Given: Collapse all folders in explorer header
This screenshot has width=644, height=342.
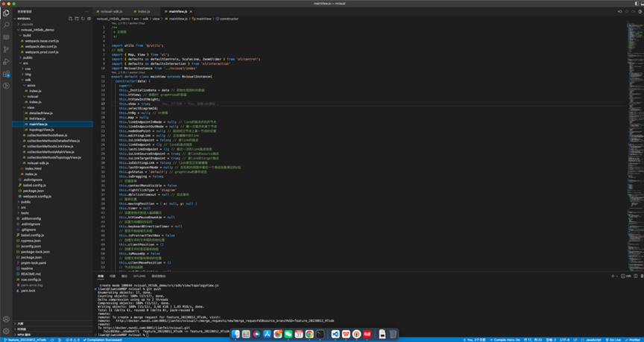Looking at the screenshot, I should tap(89, 19).
